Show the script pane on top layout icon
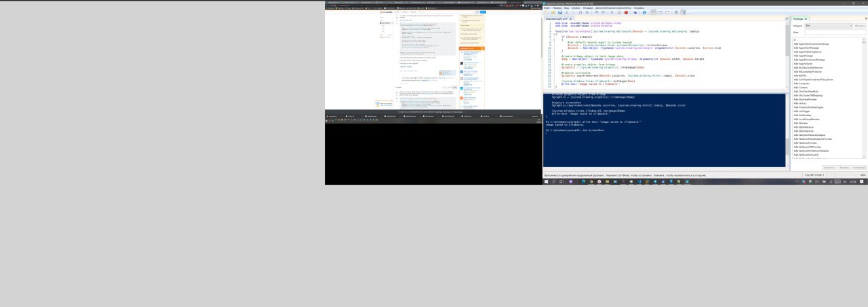The width and height of the screenshot is (868, 307). (x=653, y=12)
